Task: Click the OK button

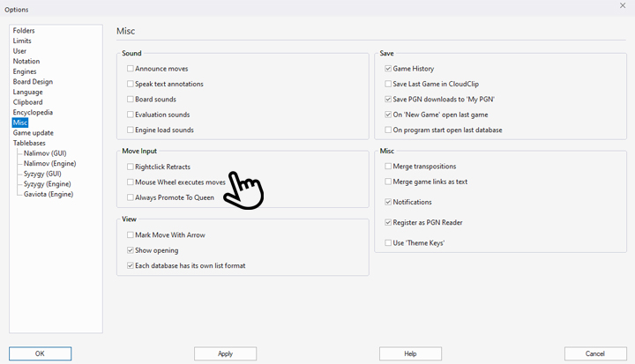Action: tap(40, 353)
